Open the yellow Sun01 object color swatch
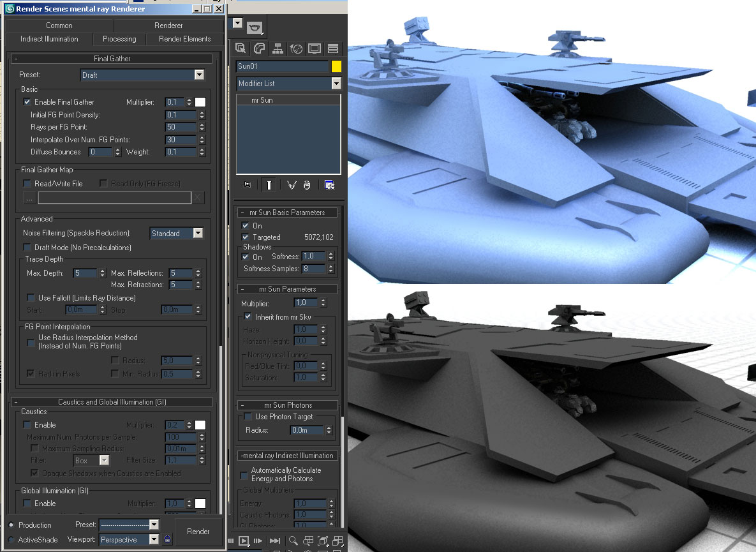This screenshot has height=552, width=756. click(337, 66)
